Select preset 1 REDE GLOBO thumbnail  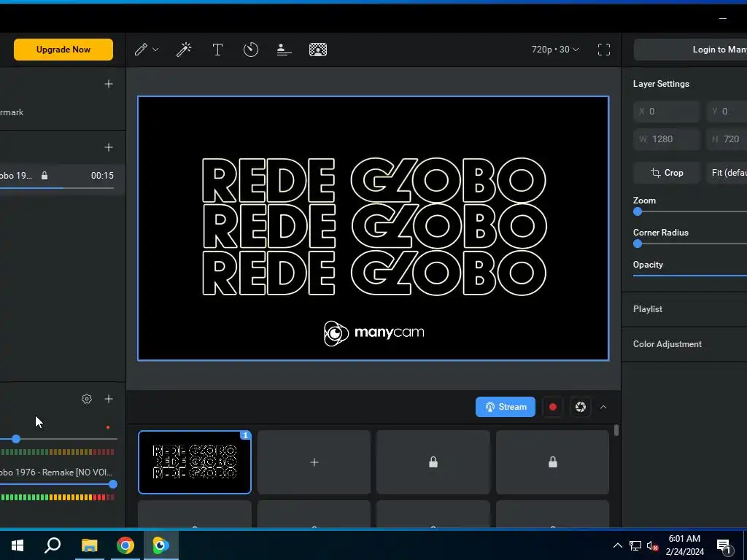(x=195, y=462)
